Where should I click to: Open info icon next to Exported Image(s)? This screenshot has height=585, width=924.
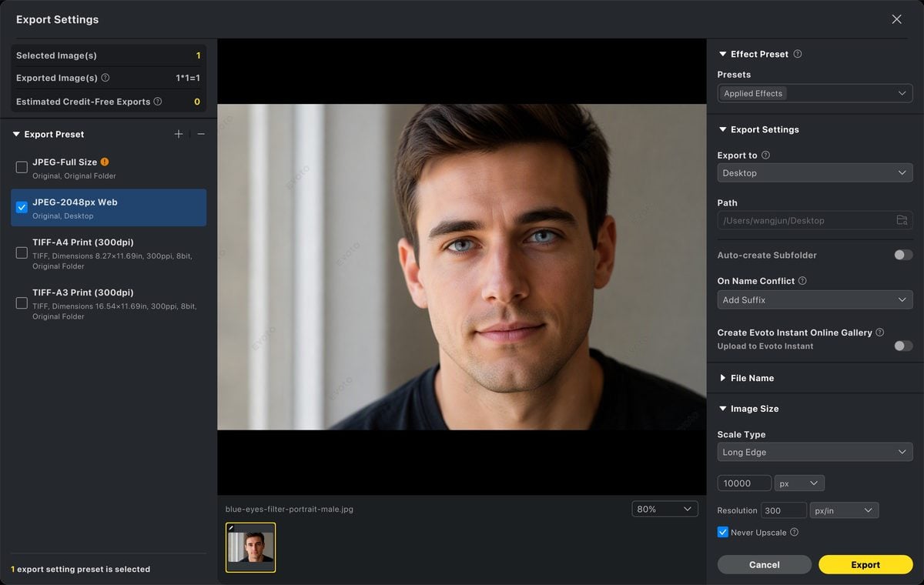pyautogui.click(x=105, y=78)
